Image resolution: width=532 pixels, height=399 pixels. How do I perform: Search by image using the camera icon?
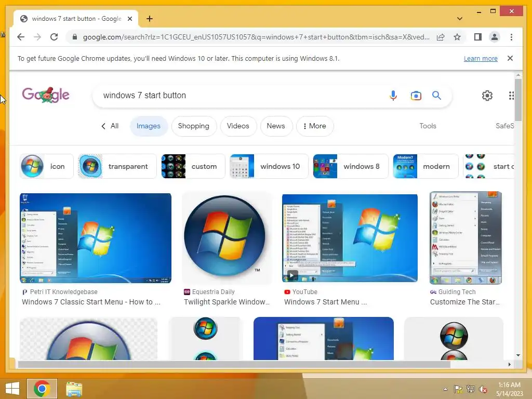coord(416,96)
